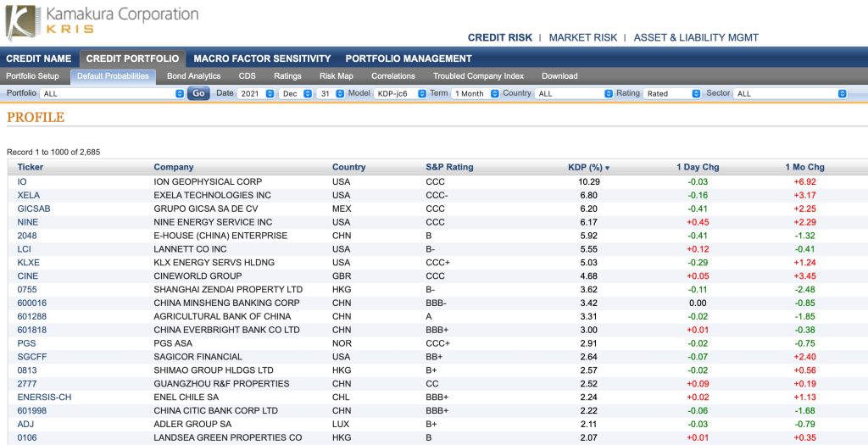The width and height of the screenshot is (868, 445).
Task: Select the CREDIT PORTFOLIO tab
Action: pyautogui.click(x=132, y=58)
